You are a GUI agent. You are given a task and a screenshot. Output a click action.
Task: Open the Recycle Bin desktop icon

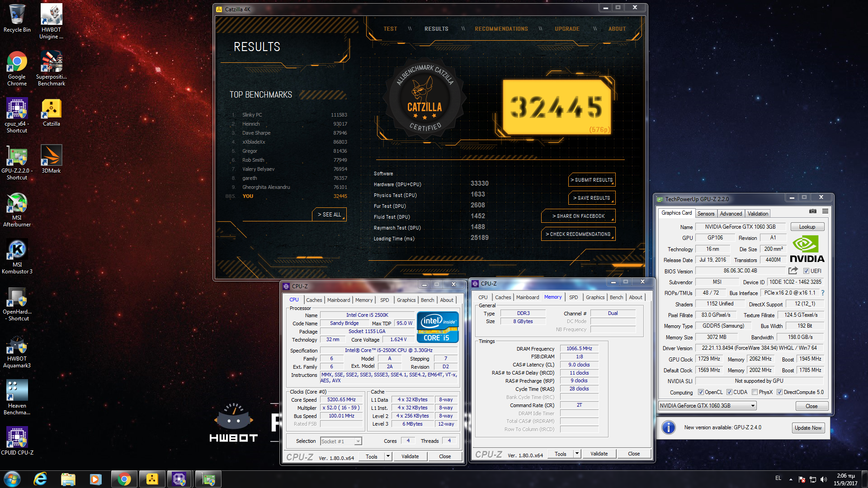[17, 18]
